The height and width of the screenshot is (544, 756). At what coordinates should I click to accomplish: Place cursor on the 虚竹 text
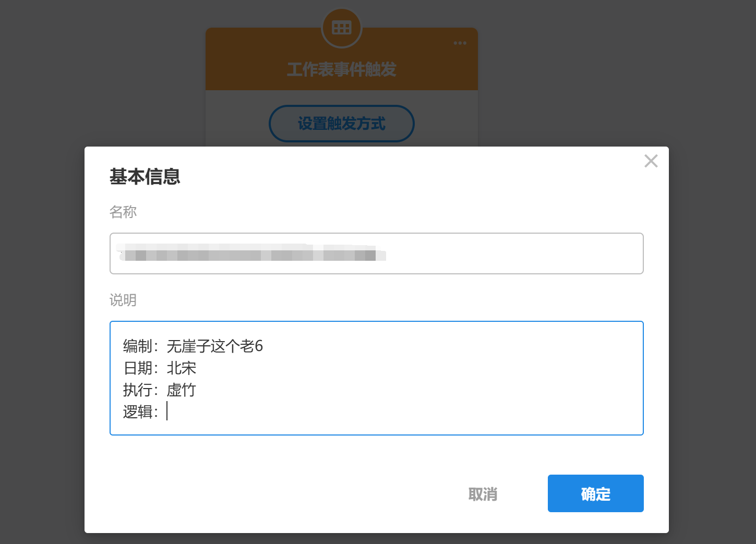coord(182,390)
